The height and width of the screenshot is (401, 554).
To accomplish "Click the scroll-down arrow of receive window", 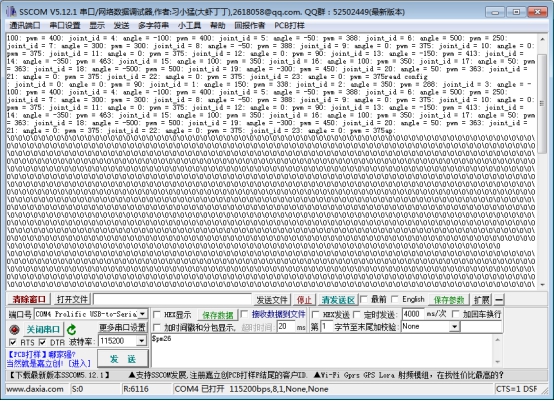I will click(x=542, y=285).
